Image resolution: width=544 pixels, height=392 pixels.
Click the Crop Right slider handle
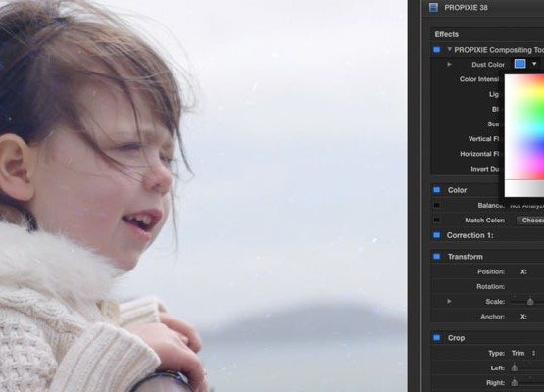tap(515, 383)
